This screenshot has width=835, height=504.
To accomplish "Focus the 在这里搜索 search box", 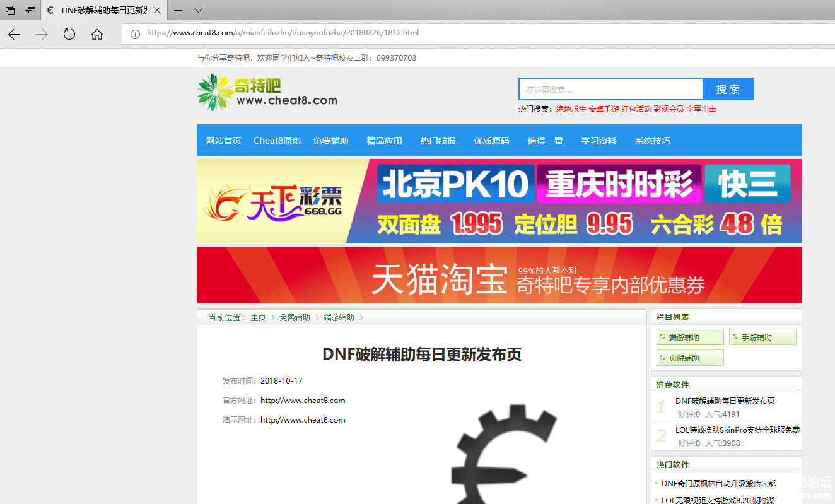I will [610, 89].
